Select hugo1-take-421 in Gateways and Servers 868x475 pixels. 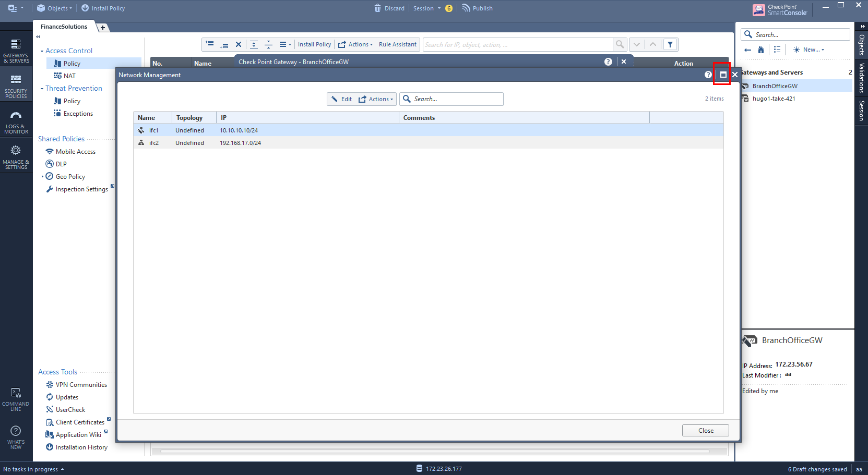click(x=774, y=99)
